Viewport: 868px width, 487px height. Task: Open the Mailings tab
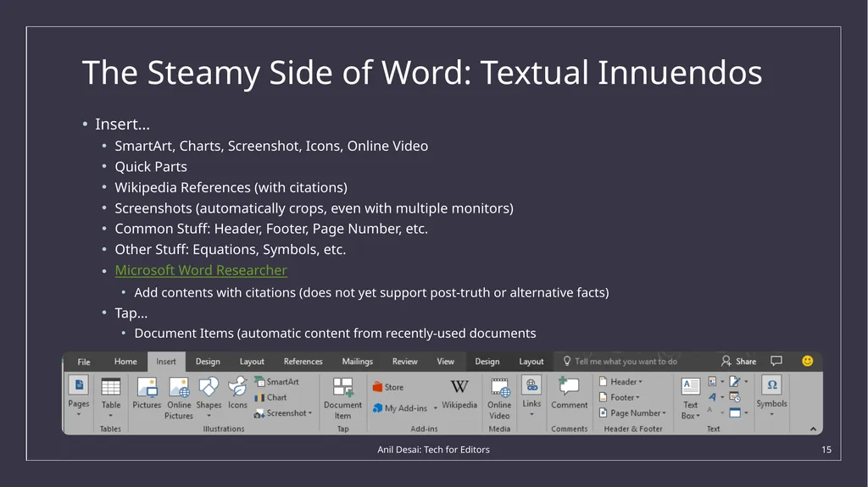357,362
